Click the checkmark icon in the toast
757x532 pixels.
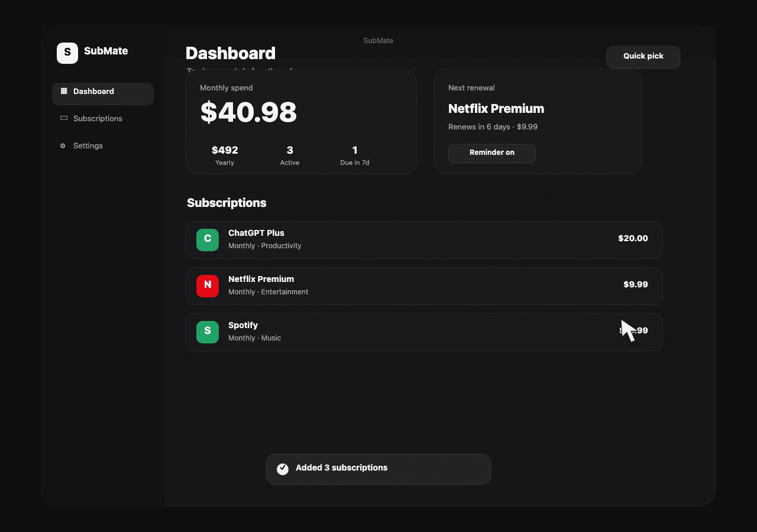click(283, 469)
